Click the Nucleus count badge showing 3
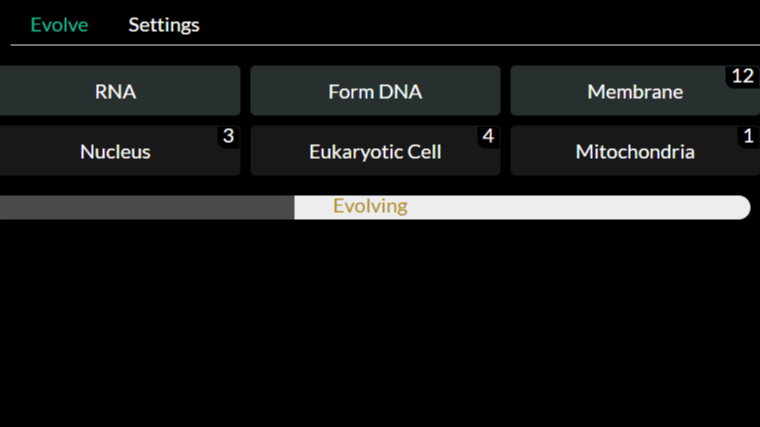 [228, 136]
